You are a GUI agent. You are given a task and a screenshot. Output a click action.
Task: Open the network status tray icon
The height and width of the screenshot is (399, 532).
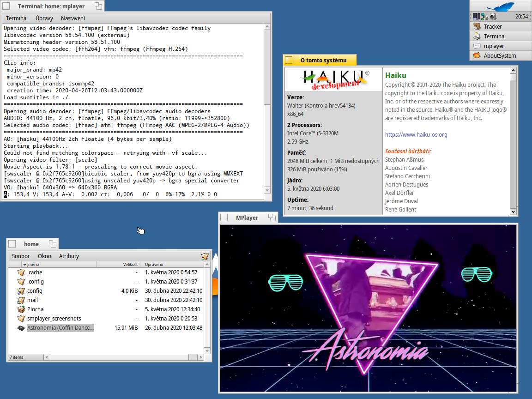(484, 16)
